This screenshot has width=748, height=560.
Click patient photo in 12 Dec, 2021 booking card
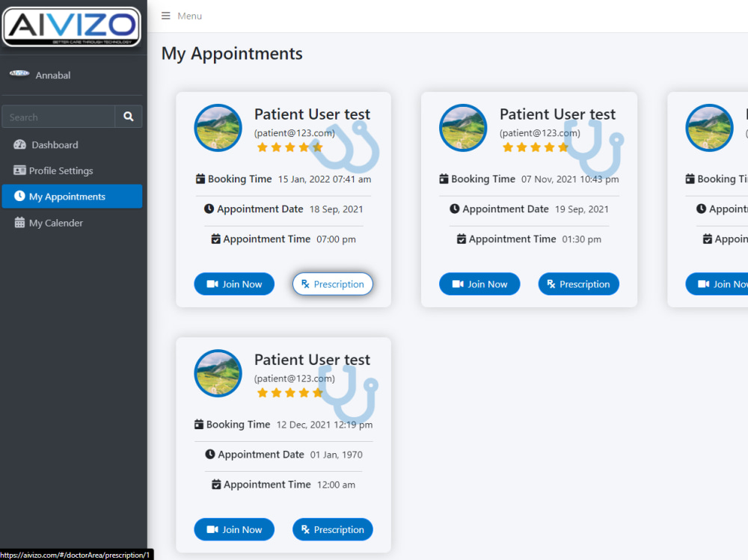point(218,374)
